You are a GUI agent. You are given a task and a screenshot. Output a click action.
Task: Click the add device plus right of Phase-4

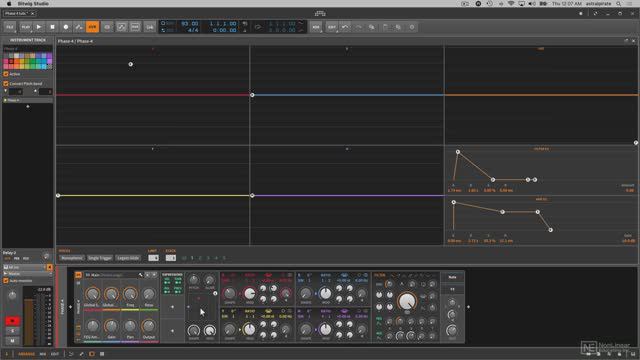coord(469,307)
